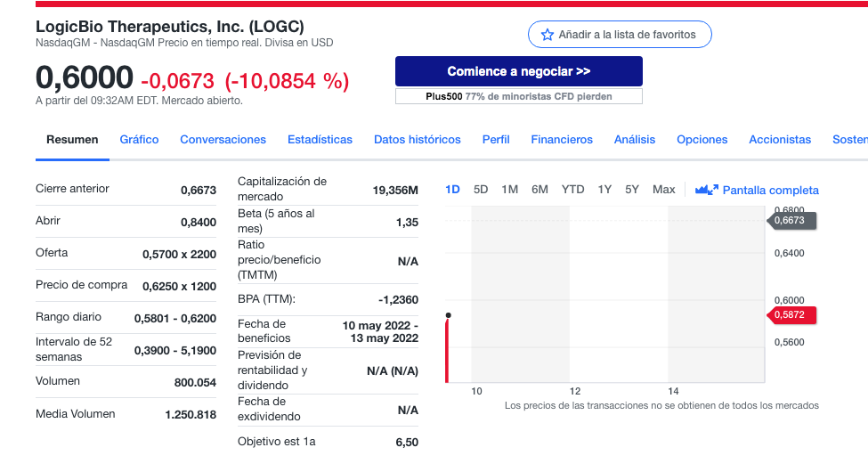Click the gray 0,6673 previous close label
The width and height of the screenshot is (868, 472).
point(791,221)
